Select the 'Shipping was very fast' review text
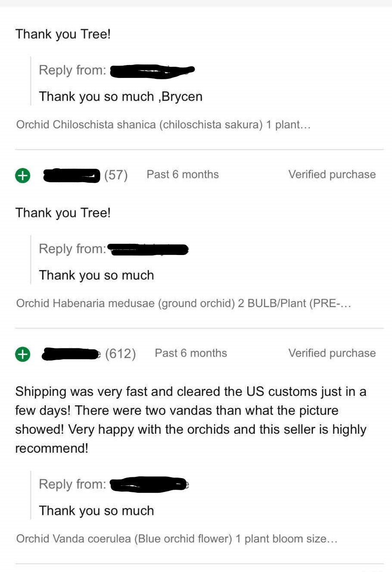Screen dimensions: 392x572 [191, 420]
